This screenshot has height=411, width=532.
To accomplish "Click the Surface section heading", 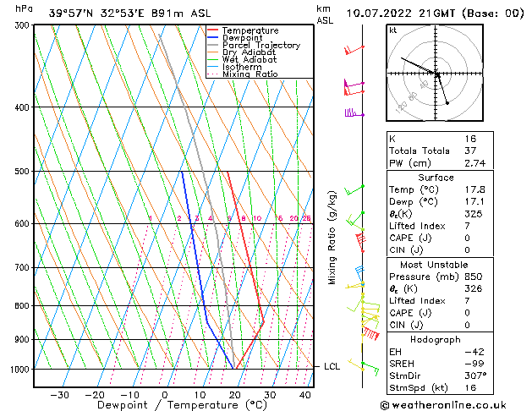I will point(436,178).
